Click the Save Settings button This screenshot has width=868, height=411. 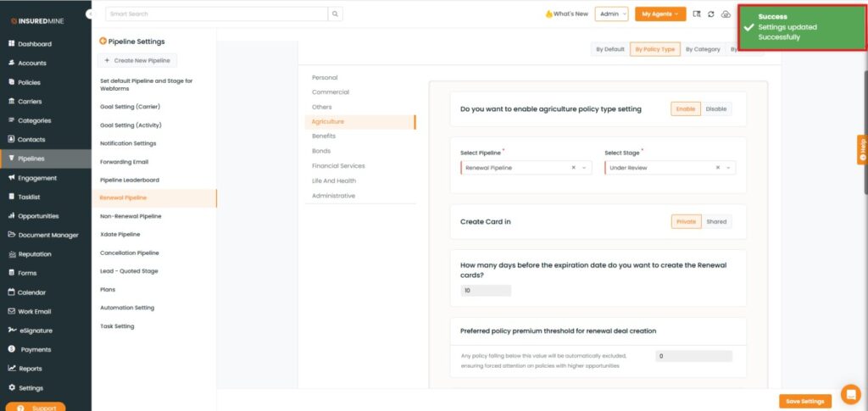tap(804, 401)
